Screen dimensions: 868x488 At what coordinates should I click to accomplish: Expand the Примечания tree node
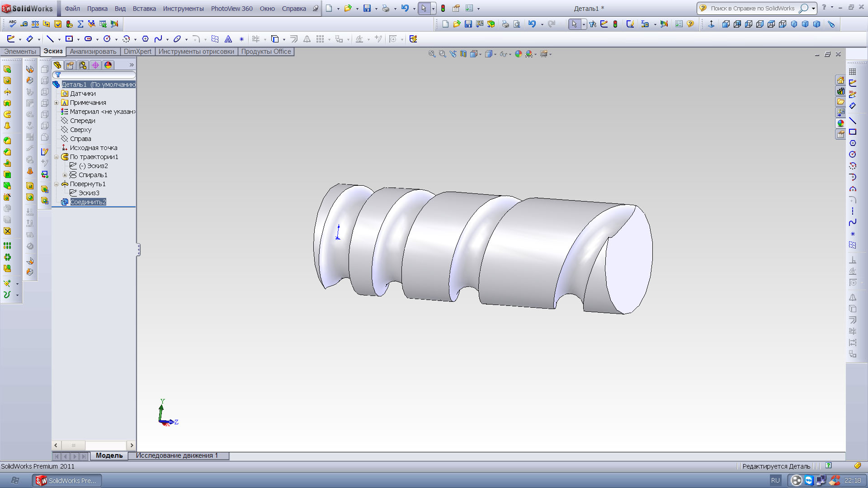pos(57,103)
